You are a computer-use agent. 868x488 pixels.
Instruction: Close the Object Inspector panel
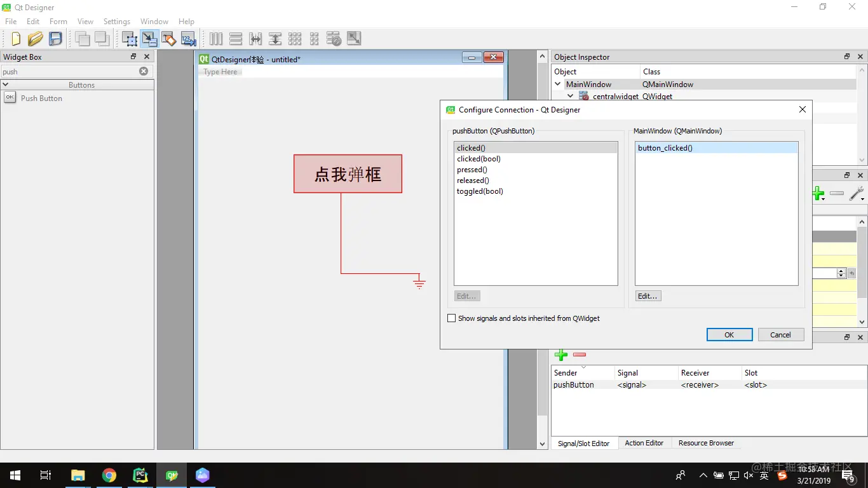860,57
